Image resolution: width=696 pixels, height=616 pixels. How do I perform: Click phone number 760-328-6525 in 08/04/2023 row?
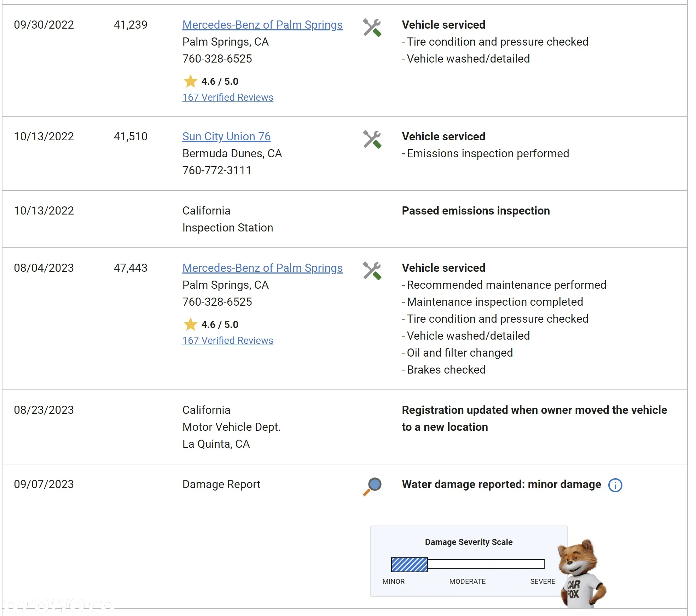click(217, 302)
